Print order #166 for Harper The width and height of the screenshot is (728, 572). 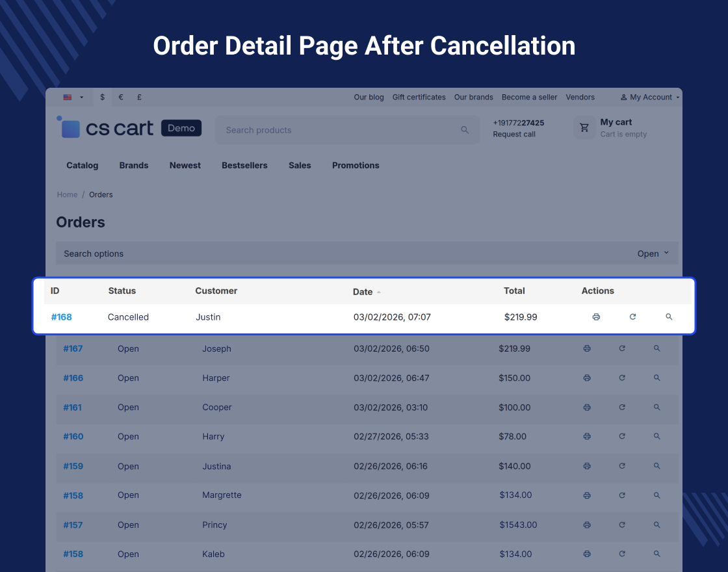587,378
